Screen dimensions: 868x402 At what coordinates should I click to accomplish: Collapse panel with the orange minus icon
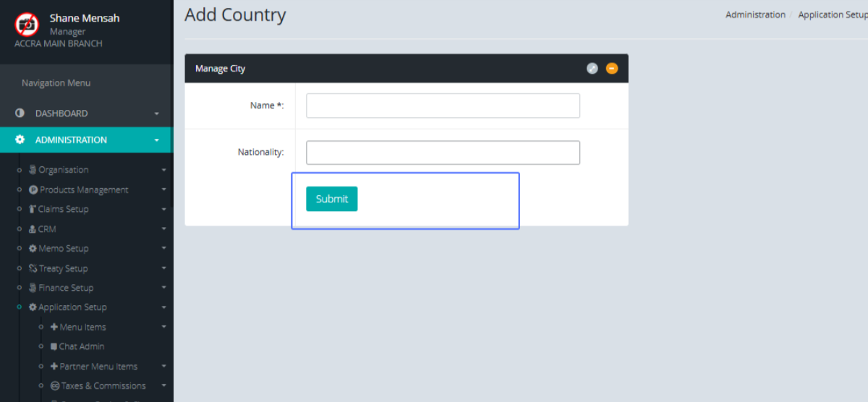click(612, 69)
